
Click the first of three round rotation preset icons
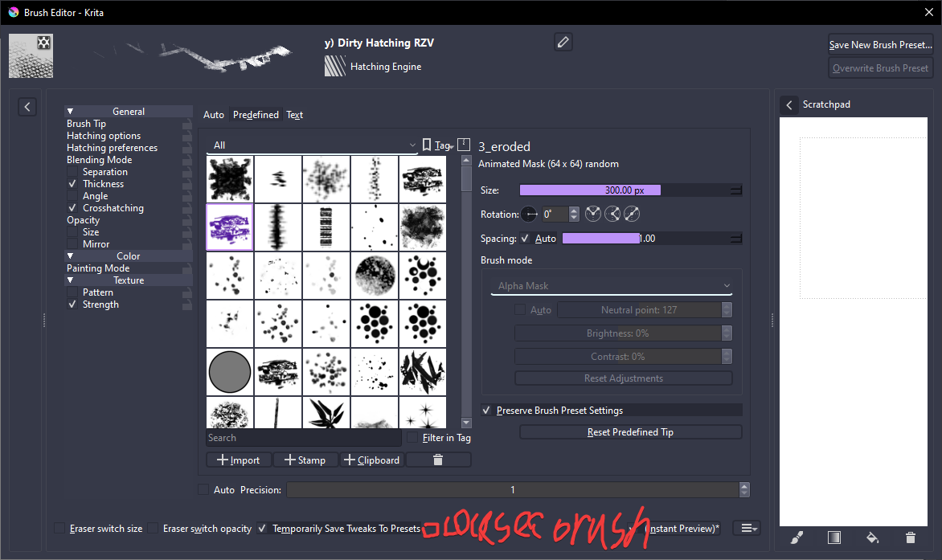pos(593,214)
